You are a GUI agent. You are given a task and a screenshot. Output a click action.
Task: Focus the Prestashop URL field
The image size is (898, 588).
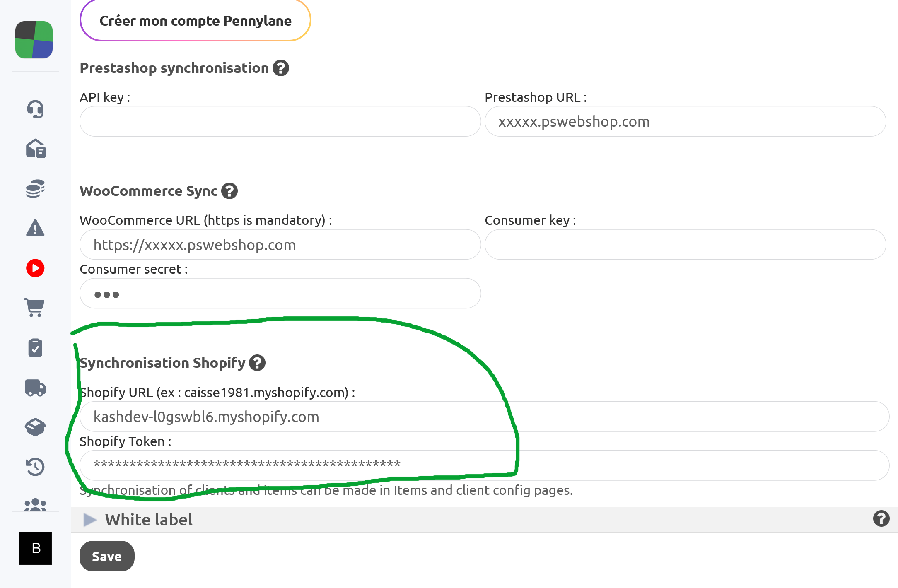point(685,121)
